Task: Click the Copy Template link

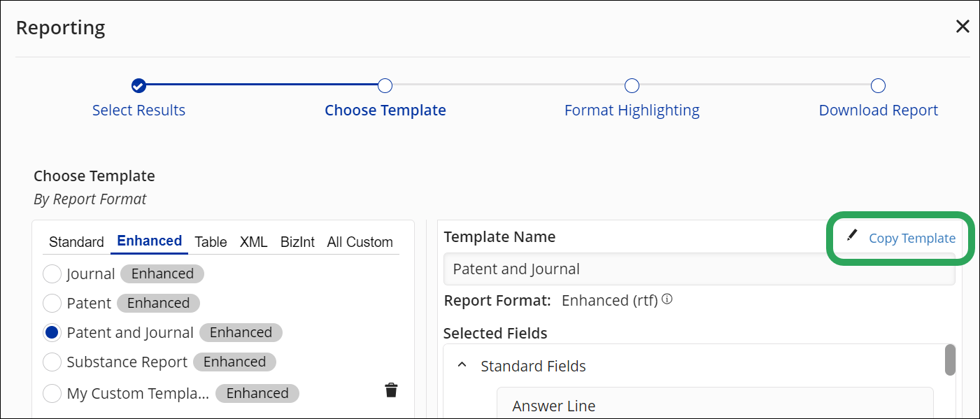Action: 911,238
